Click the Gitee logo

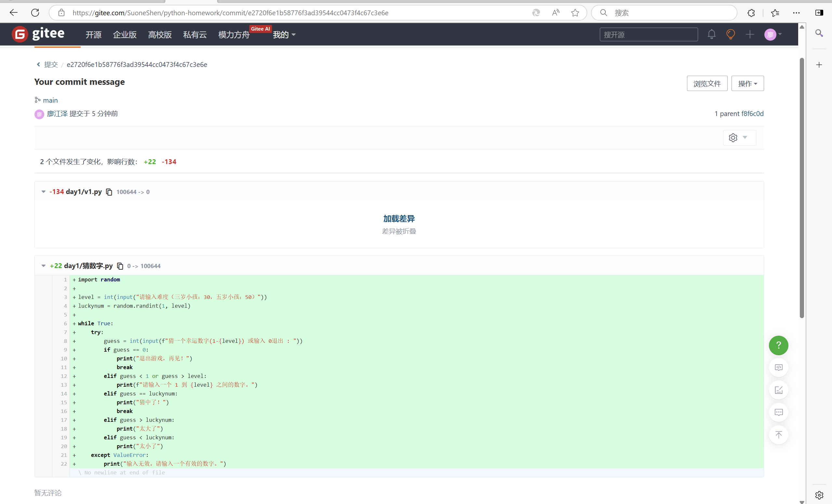pyautogui.click(x=38, y=34)
